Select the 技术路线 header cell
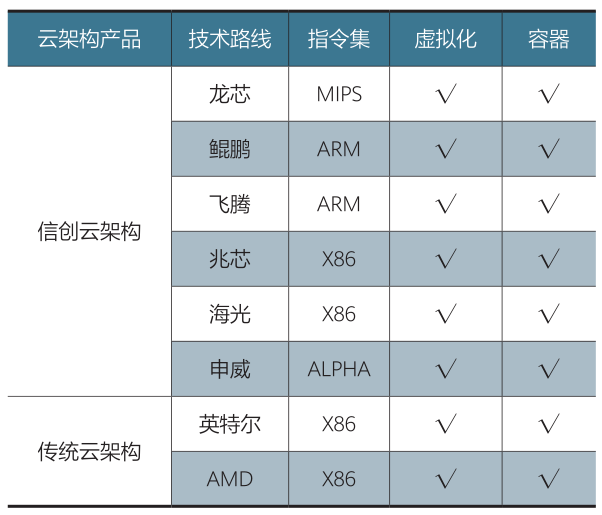The height and width of the screenshot is (515, 602). pos(230,40)
